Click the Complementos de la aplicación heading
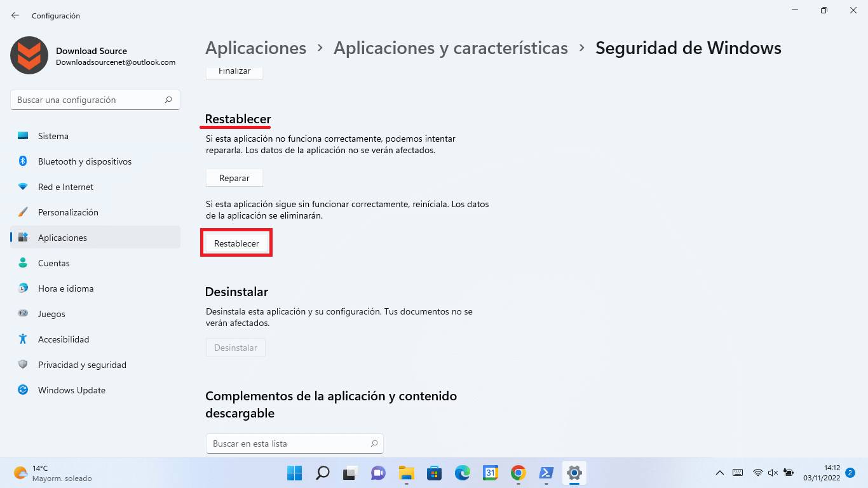Viewport: 868px width, 488px height. (331, 404)
